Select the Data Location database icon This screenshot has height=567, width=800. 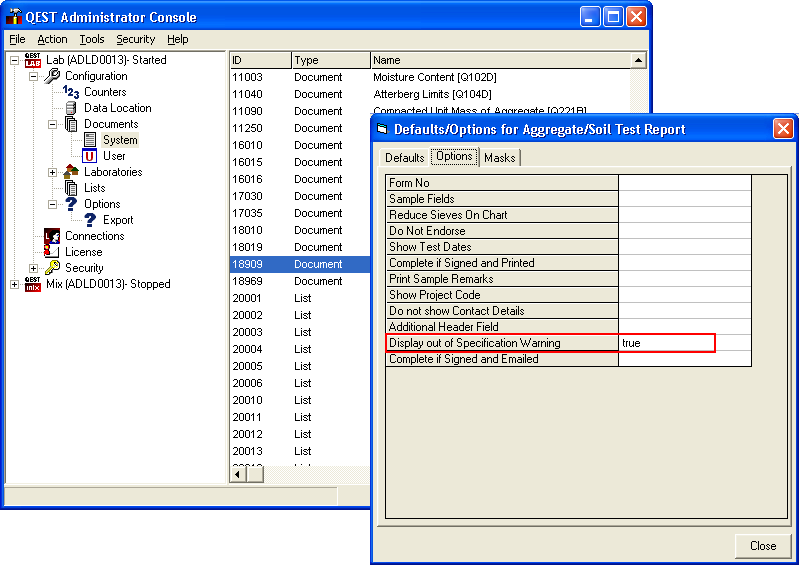(x=71, y=108)
